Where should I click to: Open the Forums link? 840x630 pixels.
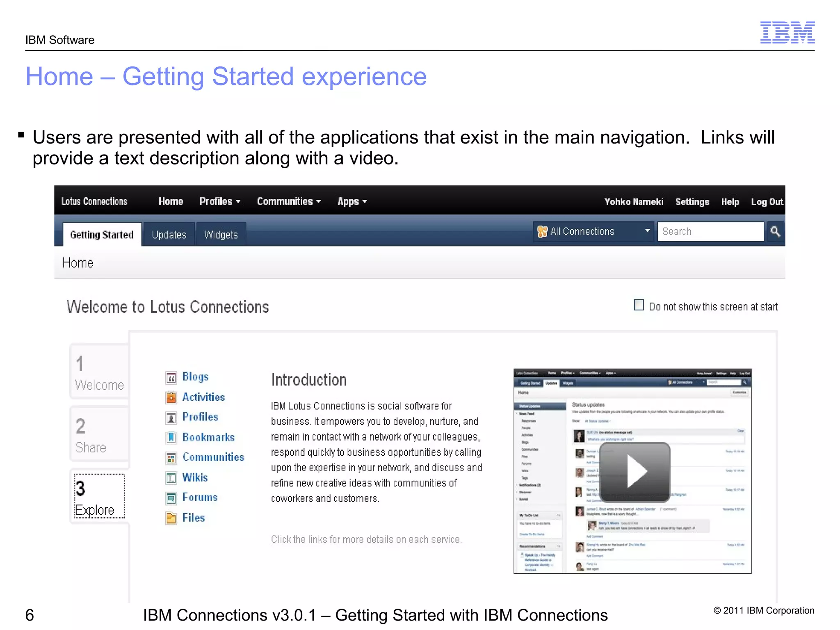(x=200, y=498)
